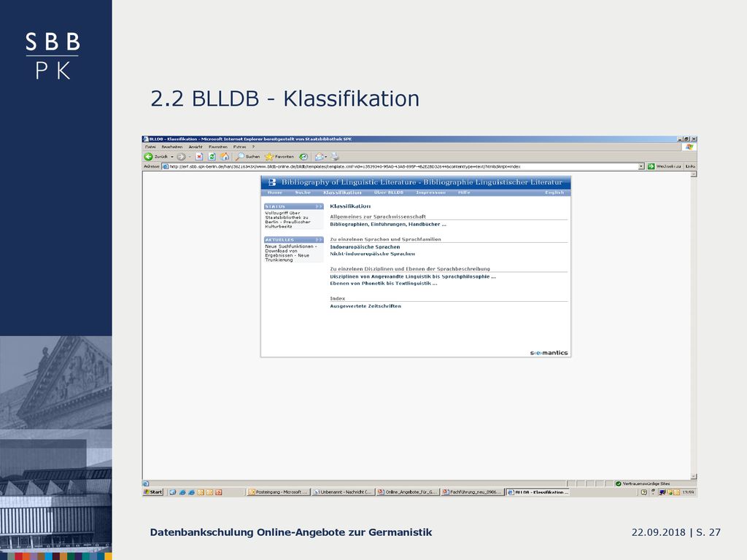
Task: Open the mail envelope toolbar icon
Action: pyautogui.click(x=320, y=157)
